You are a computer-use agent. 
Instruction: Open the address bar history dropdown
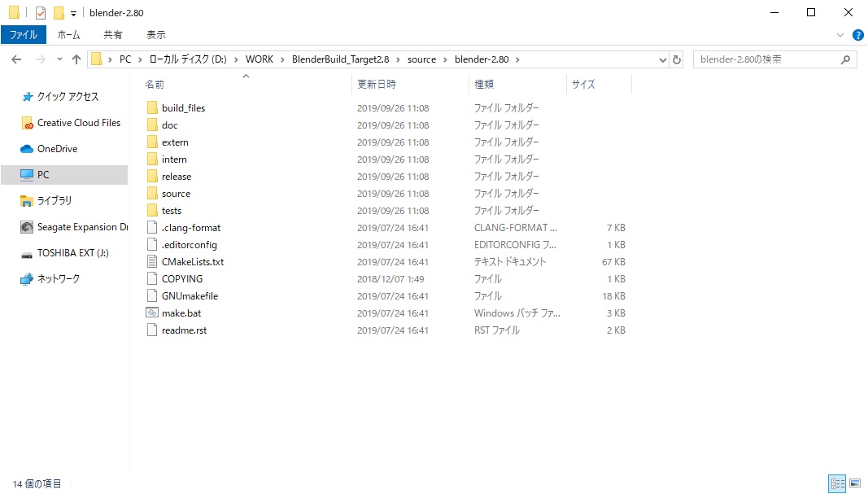663,59
